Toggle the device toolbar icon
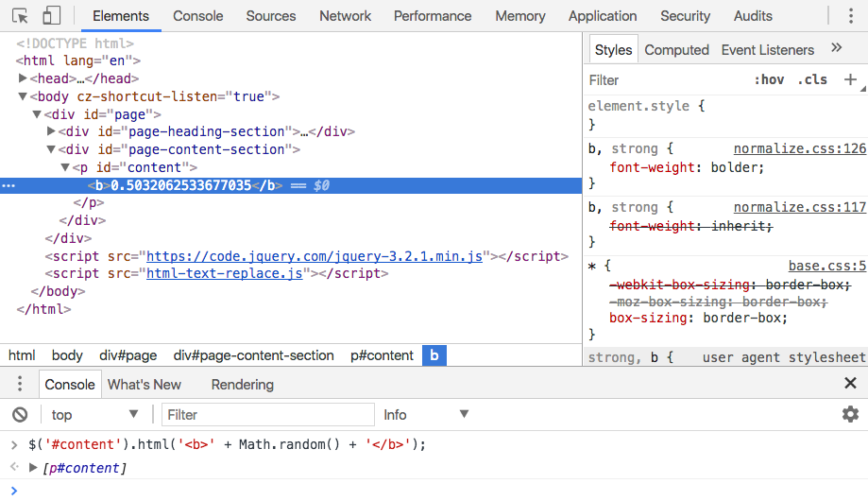This screenshot has width=868, height=501. coord(51,16)
